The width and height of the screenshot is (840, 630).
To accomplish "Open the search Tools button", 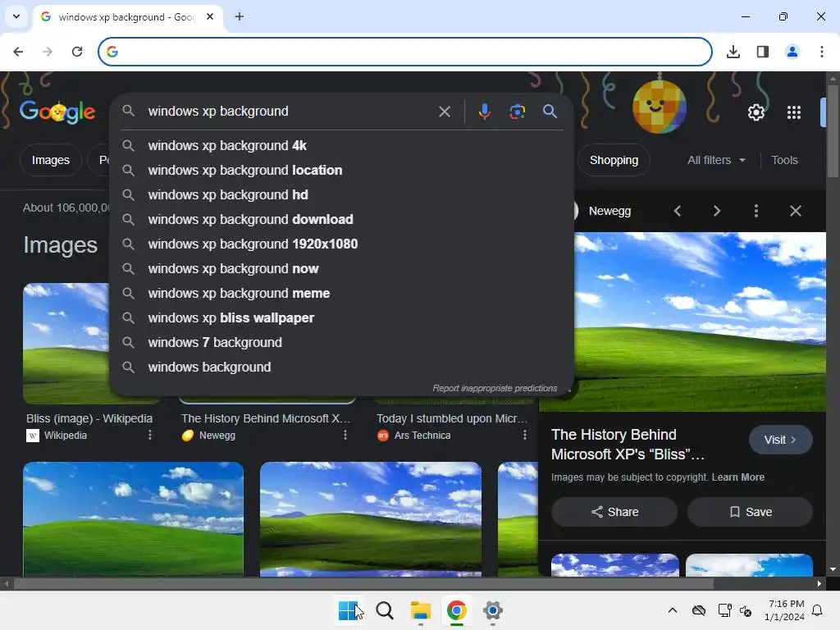I will [784, 160].
